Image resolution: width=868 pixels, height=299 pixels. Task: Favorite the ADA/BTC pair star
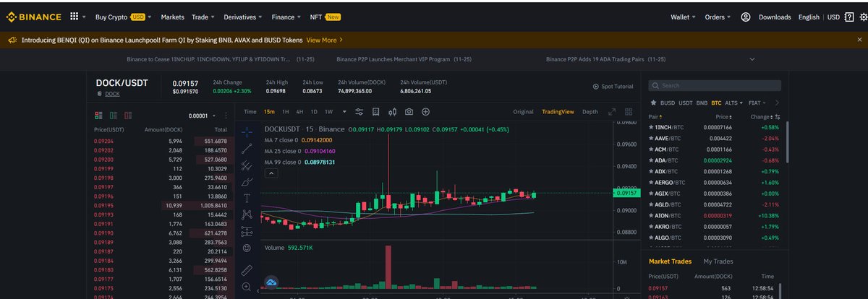point(652,160)
